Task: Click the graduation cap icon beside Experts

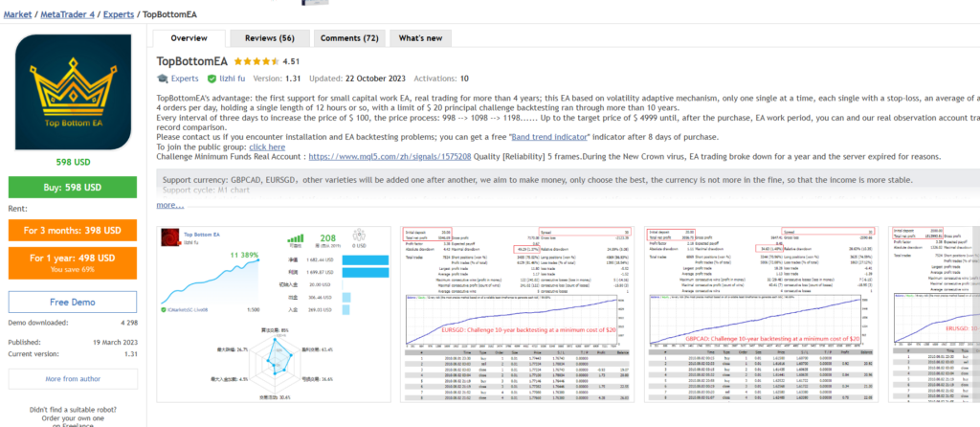Action: 163,79
